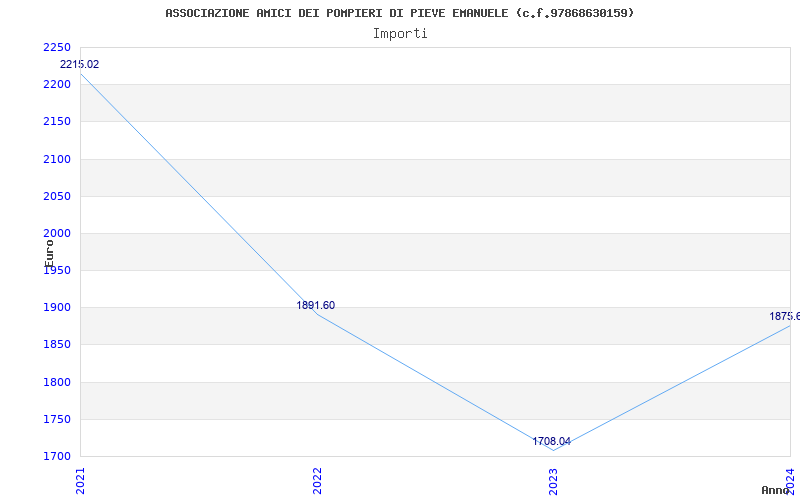This screenshot has width=800, height=500.
Task: Click the 2200 y-axis value
Action: (57, 84)
